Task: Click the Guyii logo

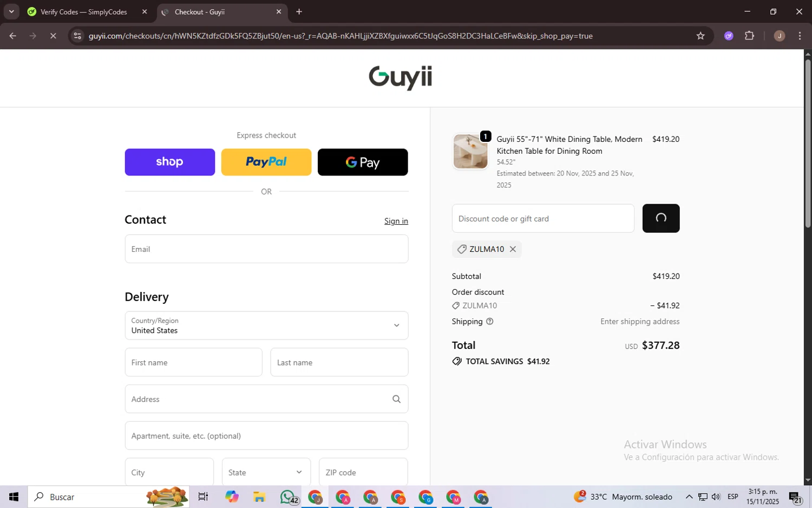Action: click(401, 77)
